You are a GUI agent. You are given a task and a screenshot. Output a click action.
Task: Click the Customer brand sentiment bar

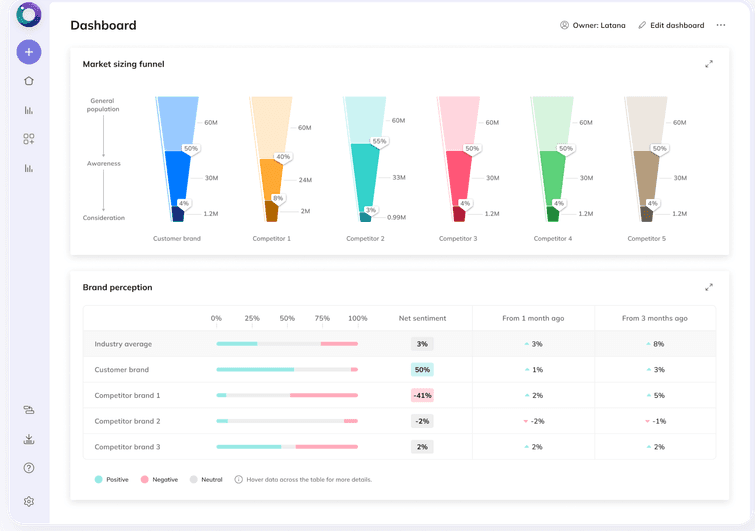pyautogui.click(x=287, y=370)
